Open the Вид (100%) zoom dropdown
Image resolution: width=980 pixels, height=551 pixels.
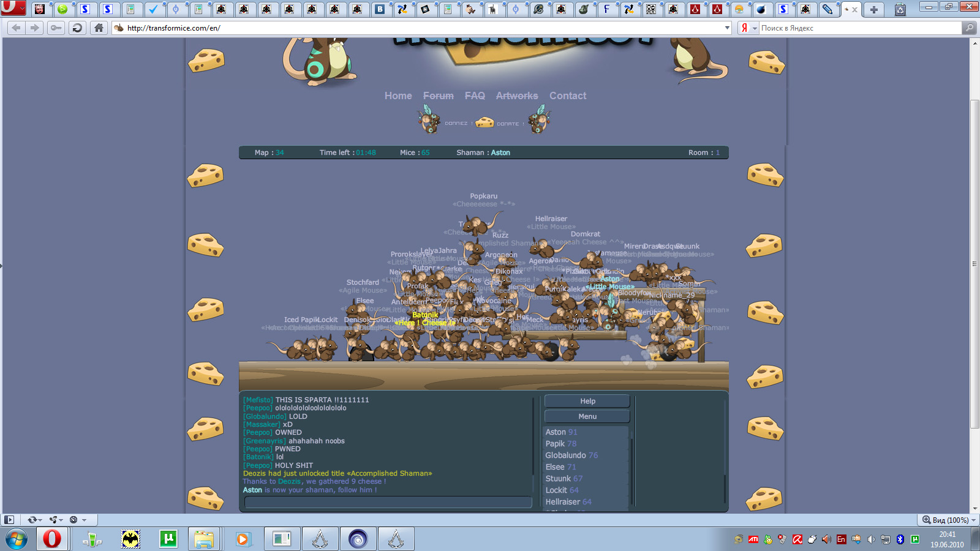pyautogui.click(x=949, y=520)
